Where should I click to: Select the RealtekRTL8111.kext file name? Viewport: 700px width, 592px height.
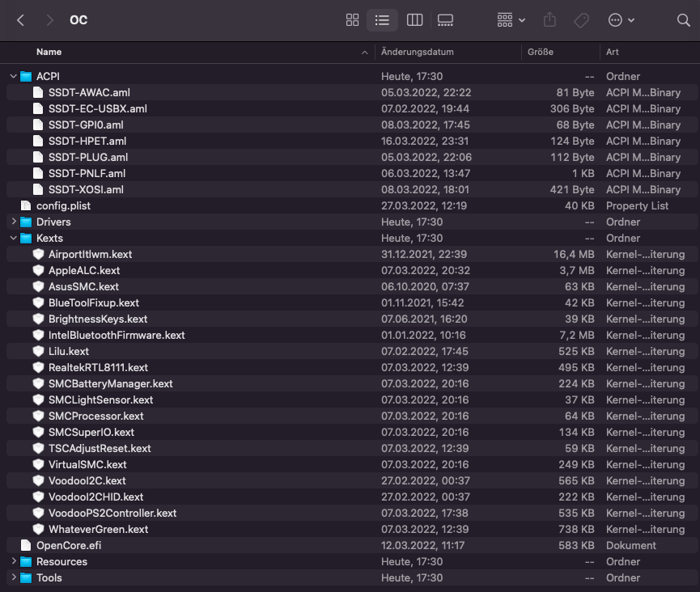click(98, 368)
